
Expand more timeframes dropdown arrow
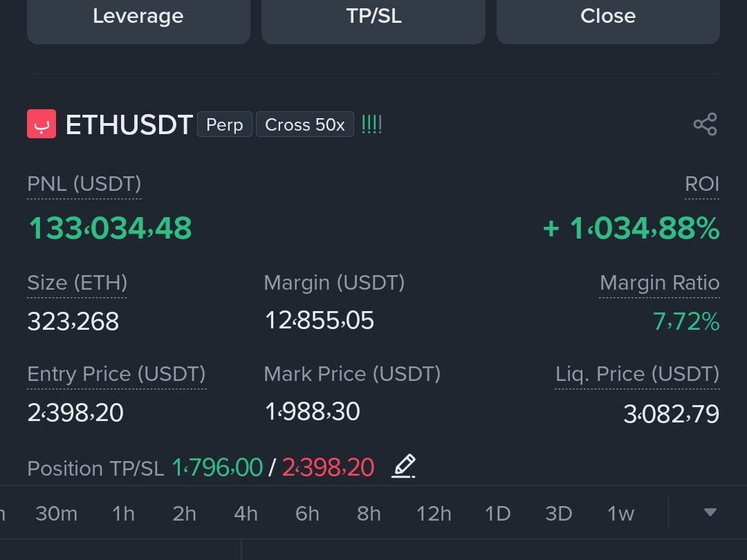pyautogui.click(x=710, y=512)
